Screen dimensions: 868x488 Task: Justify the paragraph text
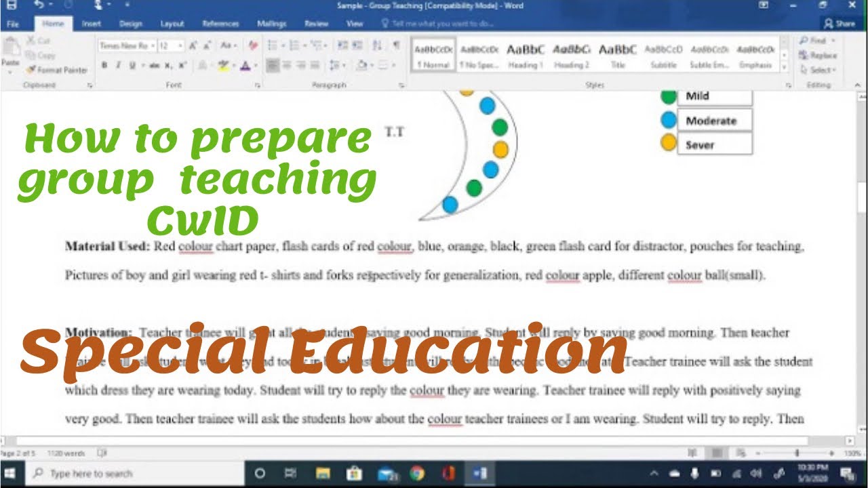pos(314,66)
